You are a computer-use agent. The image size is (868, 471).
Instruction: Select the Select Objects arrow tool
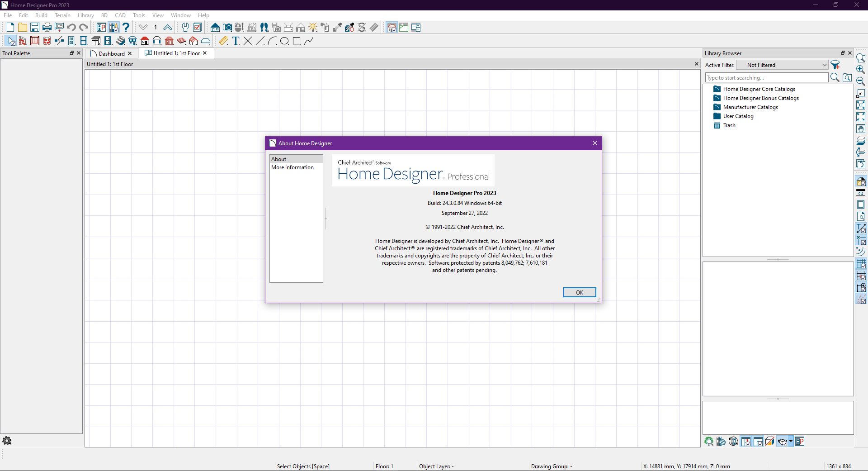(11, 41)
